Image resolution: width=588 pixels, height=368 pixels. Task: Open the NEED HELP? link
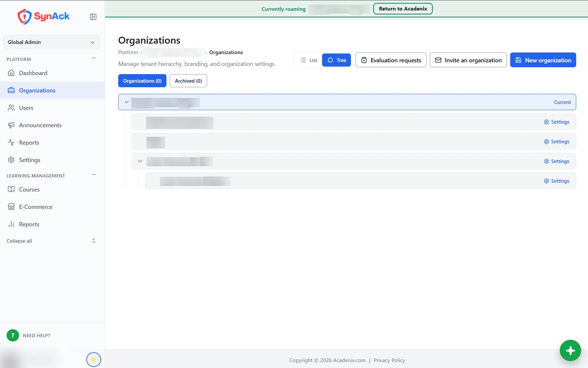[x=36, y=336]
